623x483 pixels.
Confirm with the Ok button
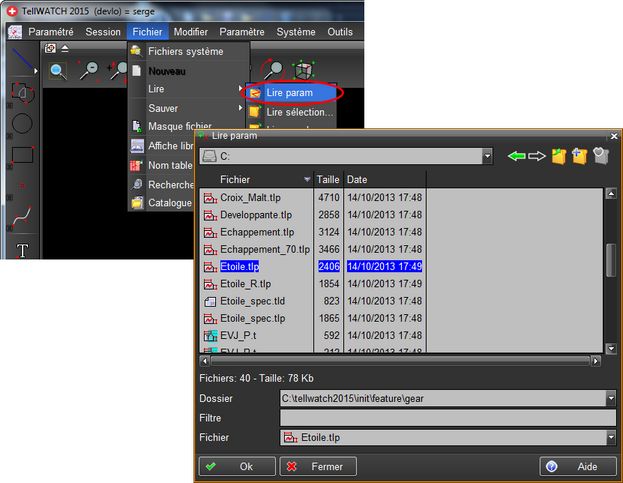[237, 466]
